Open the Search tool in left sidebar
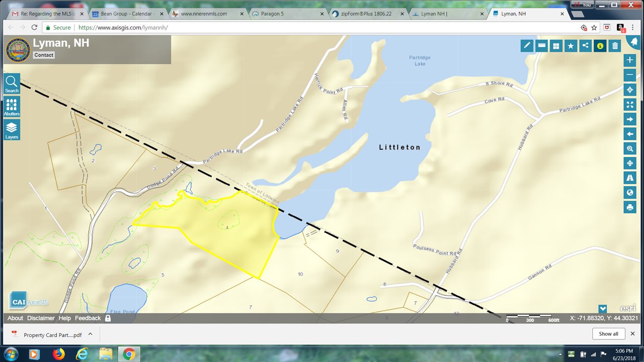 coord(12,83)
